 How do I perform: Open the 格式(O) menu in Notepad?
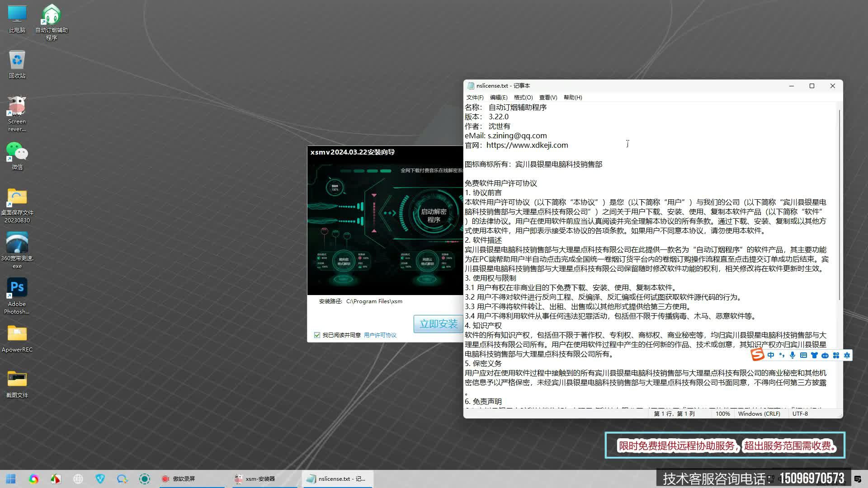(x=523, y=97)
